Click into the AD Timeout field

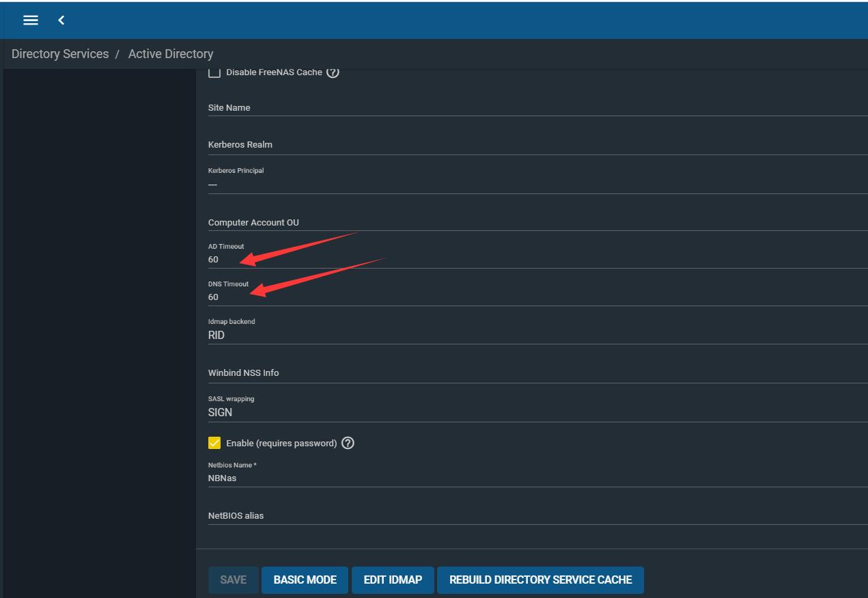pos(533,260)
